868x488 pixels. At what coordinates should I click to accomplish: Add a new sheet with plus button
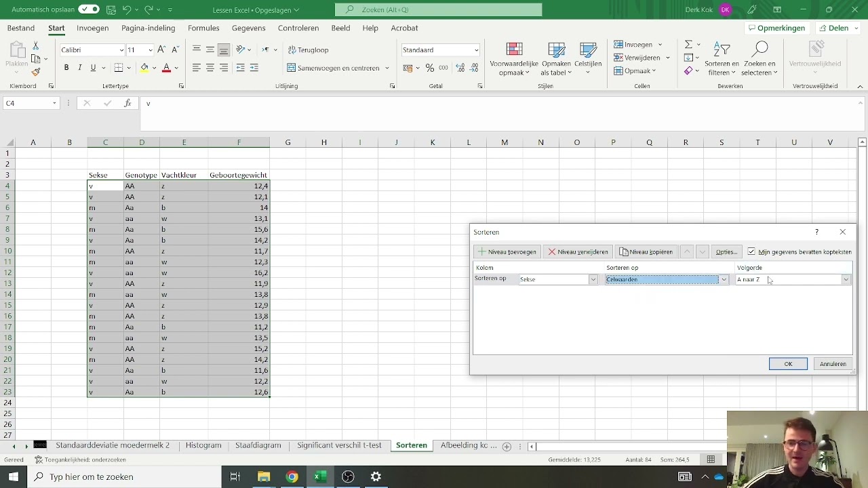pos(507,446)
